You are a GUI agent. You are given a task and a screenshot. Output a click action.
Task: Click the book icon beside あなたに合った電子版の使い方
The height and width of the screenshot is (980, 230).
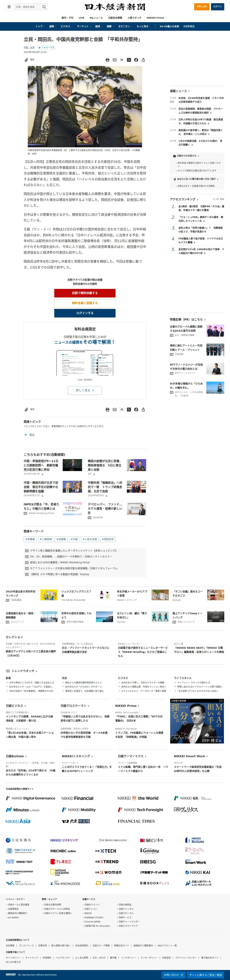[x=175, y=179]
